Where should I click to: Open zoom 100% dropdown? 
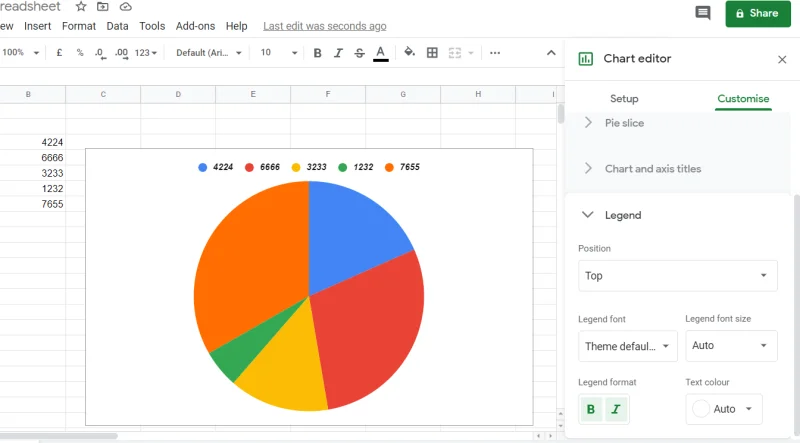[21, 53]
